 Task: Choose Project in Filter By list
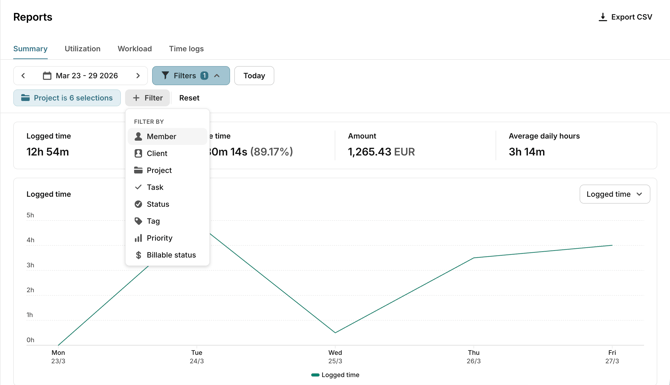pyautogui.click(x=168, y=170)
